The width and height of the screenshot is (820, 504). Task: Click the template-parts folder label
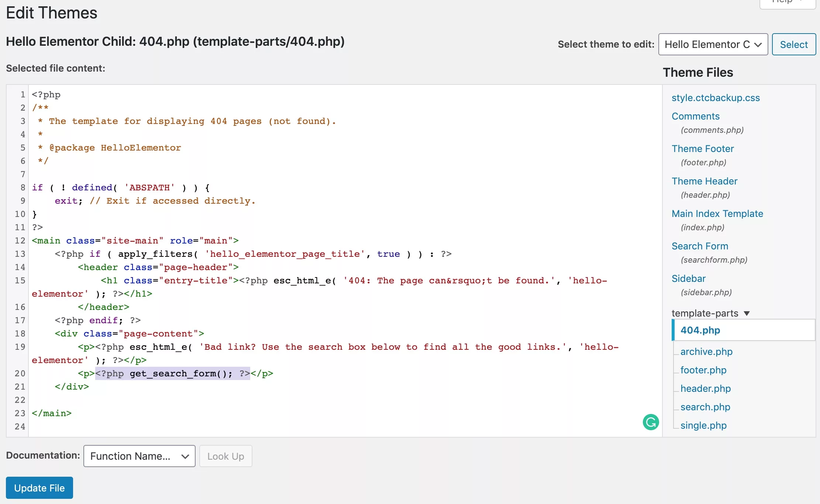pyautogui.click(x=705, y=313)
